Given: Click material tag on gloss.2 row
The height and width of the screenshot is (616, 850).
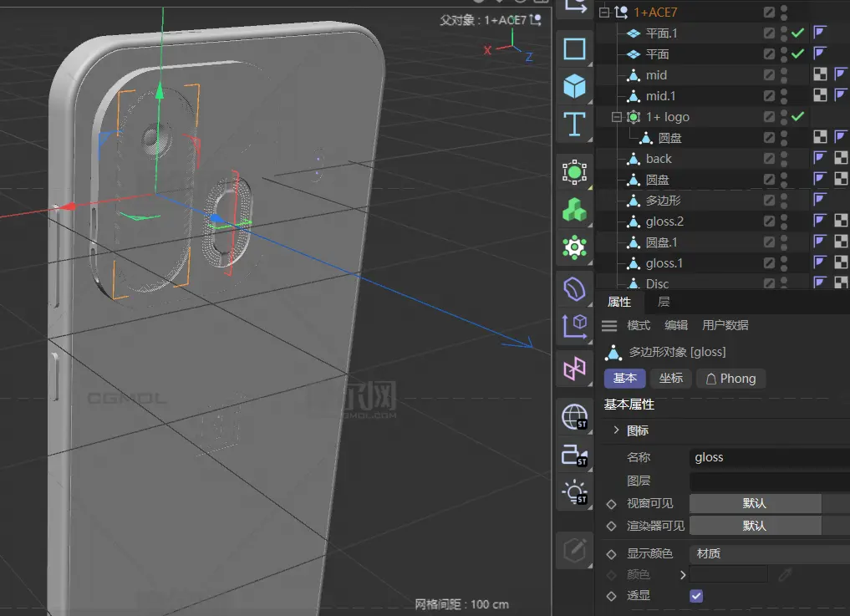Looking at the screenshot, I should 841,221.
